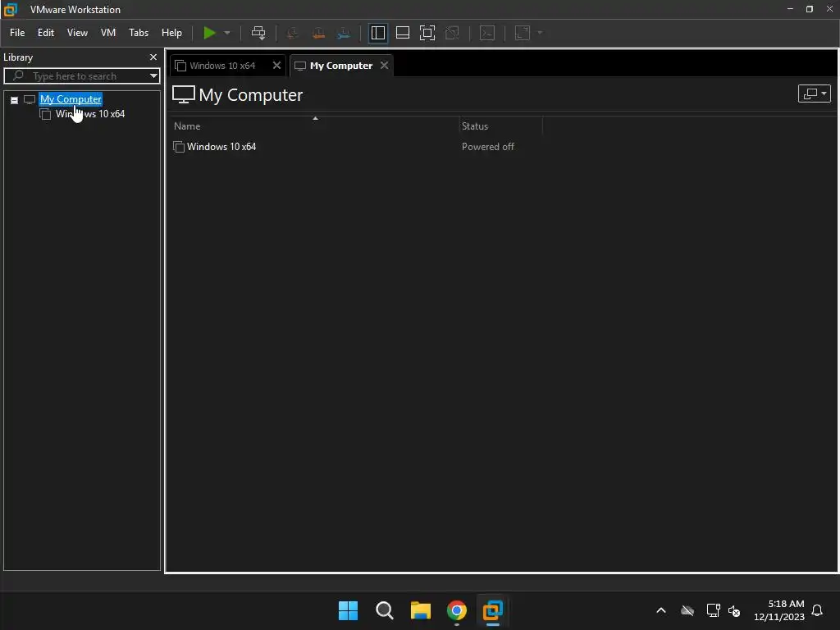Image resolution: width=840 pixels, height=630 pixels.
Task: Open the power options dropdown arrow beside play
Action: 227,33
